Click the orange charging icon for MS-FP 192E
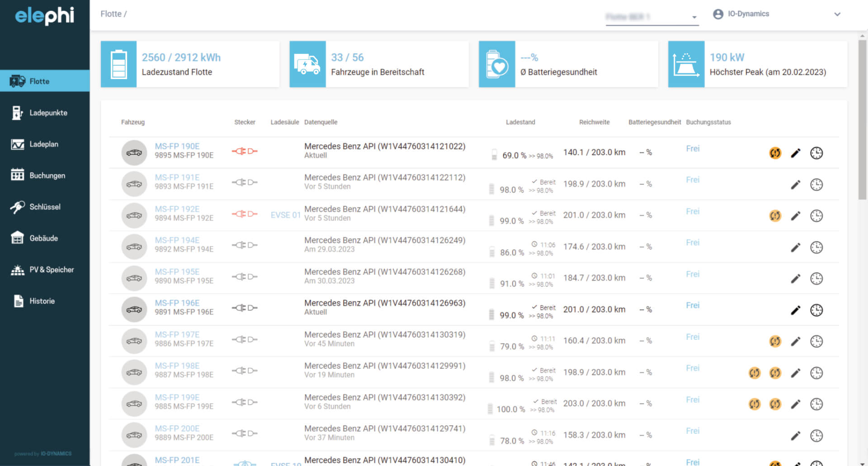Image resolution: width=868 pixels, height=466 pixels. 775,216
